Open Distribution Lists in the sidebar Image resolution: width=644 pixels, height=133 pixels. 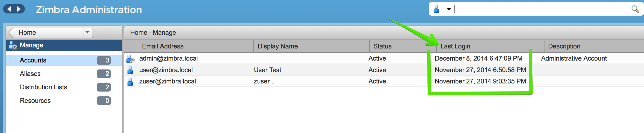click(43, 87)
